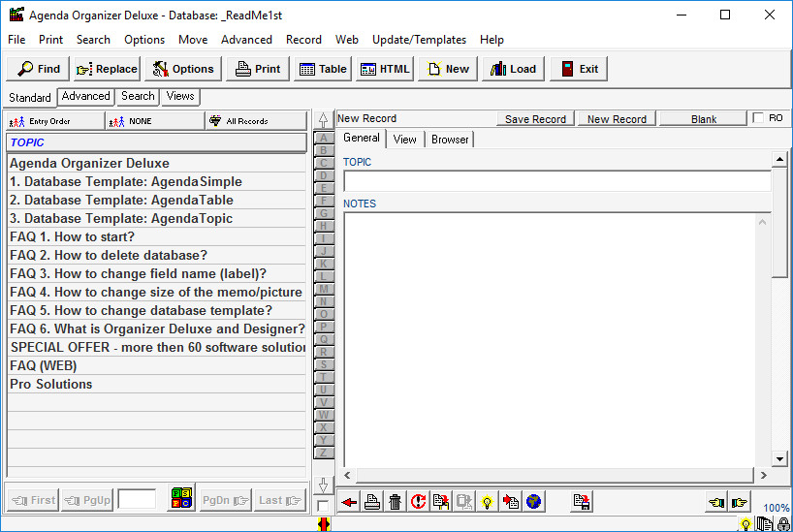Click the New Record button

click(617, 119)
